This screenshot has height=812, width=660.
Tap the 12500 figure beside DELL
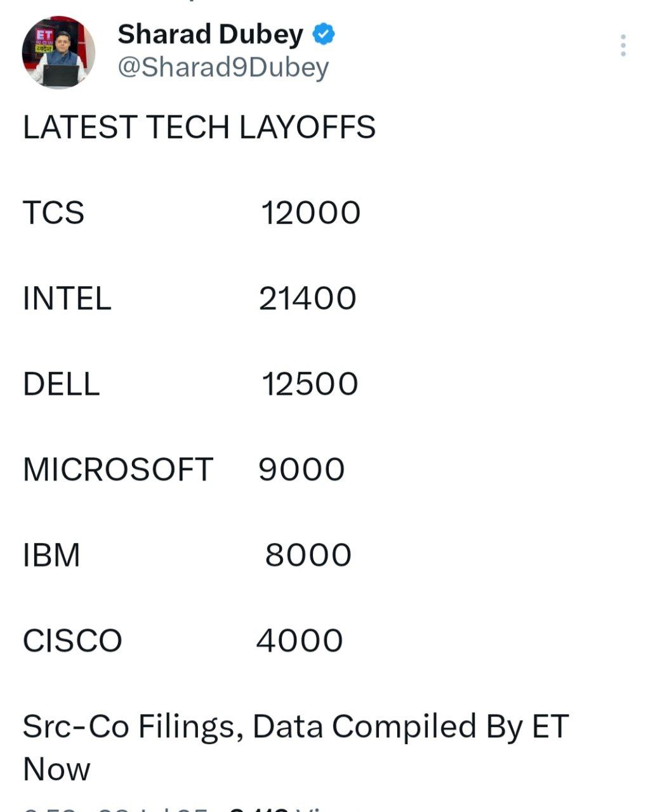pyautogui.click(x=310, y=384)
